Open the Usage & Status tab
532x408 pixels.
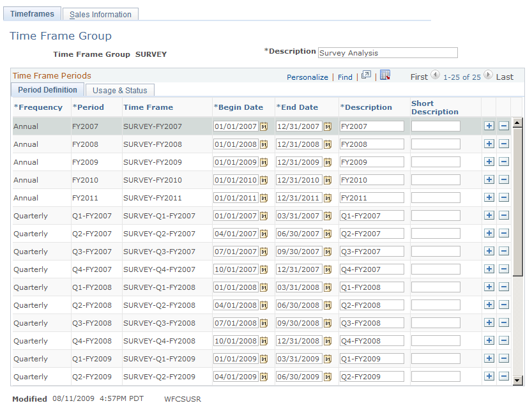[120, 90]
